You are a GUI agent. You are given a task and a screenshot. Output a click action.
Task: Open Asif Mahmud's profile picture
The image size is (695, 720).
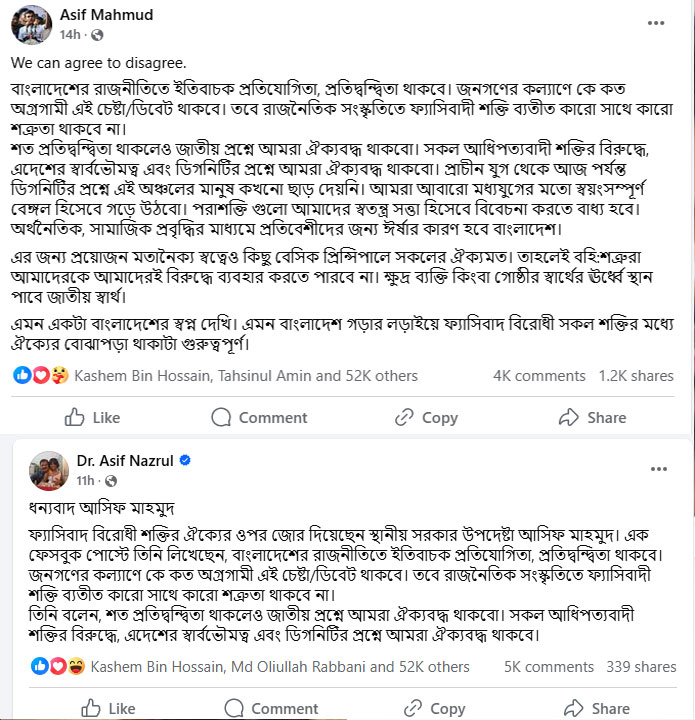click(31, 23)
